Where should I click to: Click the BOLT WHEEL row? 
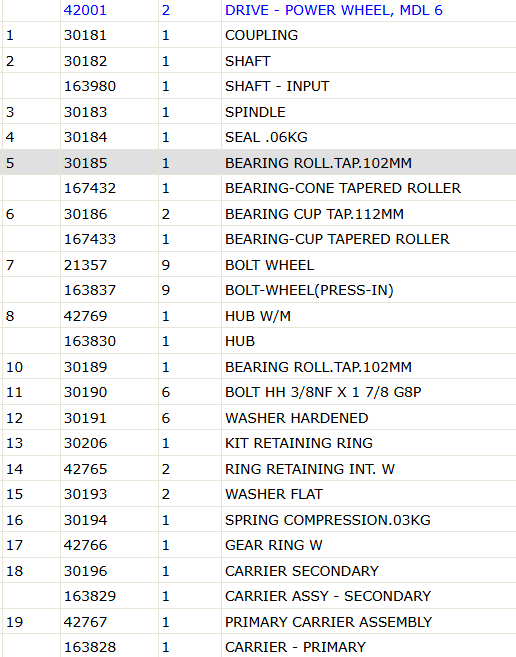pos(258,265)
